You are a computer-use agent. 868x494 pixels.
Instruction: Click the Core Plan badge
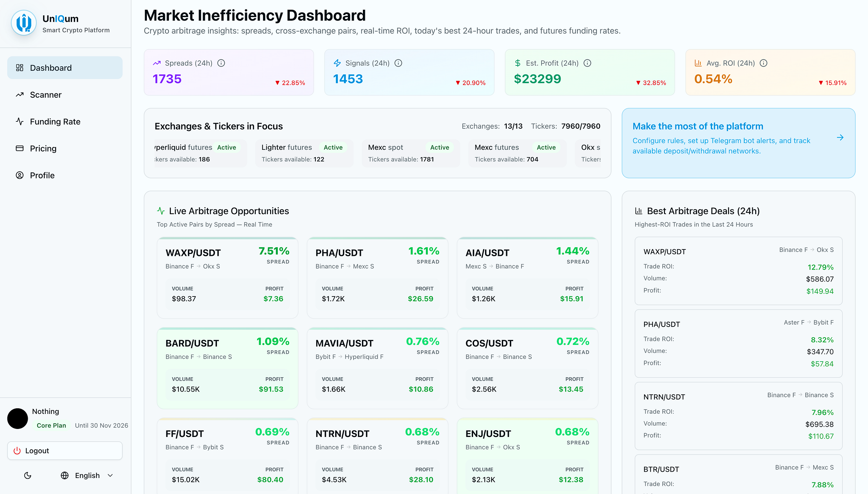coord(51,426)
